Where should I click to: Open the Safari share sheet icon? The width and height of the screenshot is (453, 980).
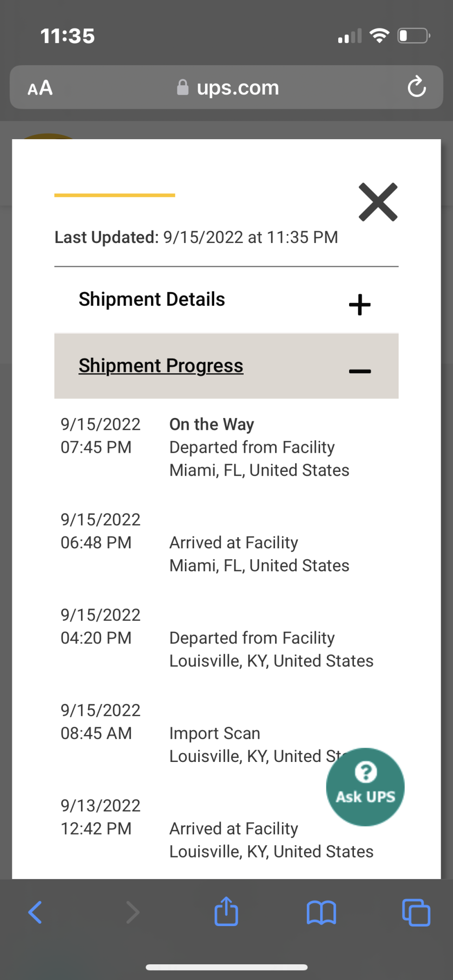tap(226, 911)
